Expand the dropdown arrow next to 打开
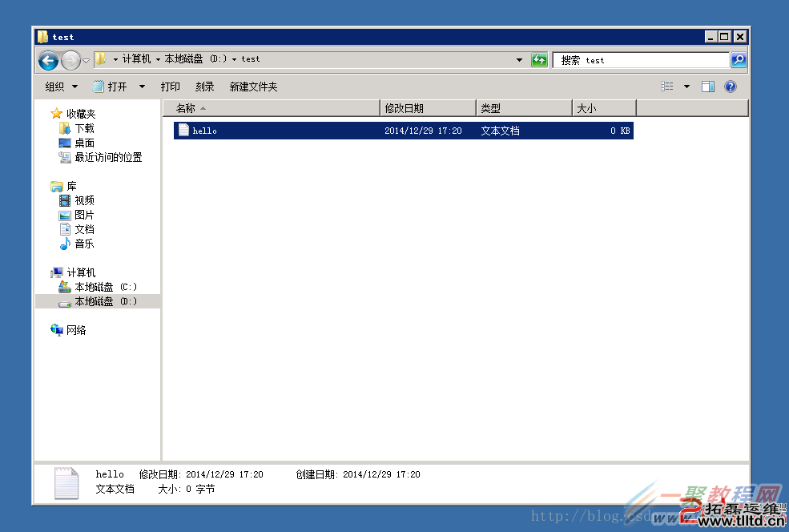 coord(143,87)
